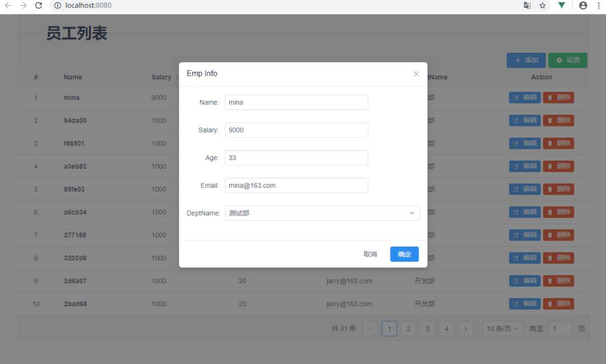Delete the mina row
Screen dimensions: 606x364
click(x=558, y=97)
